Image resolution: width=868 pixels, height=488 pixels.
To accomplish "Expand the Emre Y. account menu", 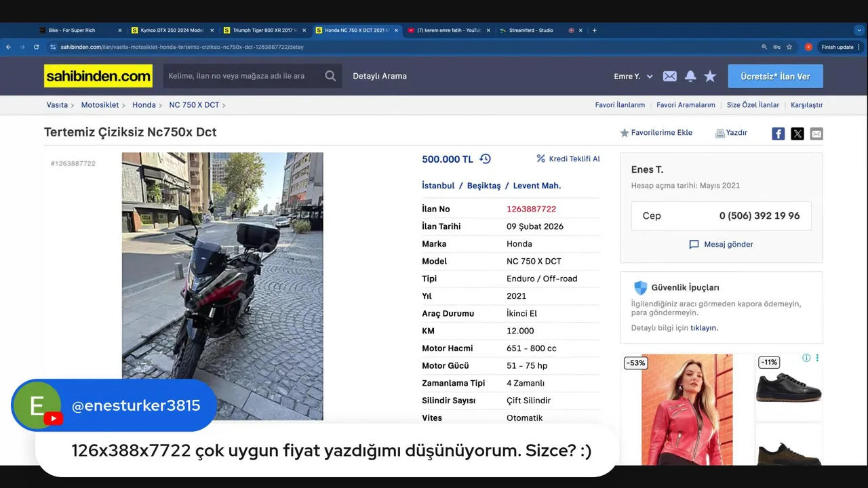I will [633, 77].
